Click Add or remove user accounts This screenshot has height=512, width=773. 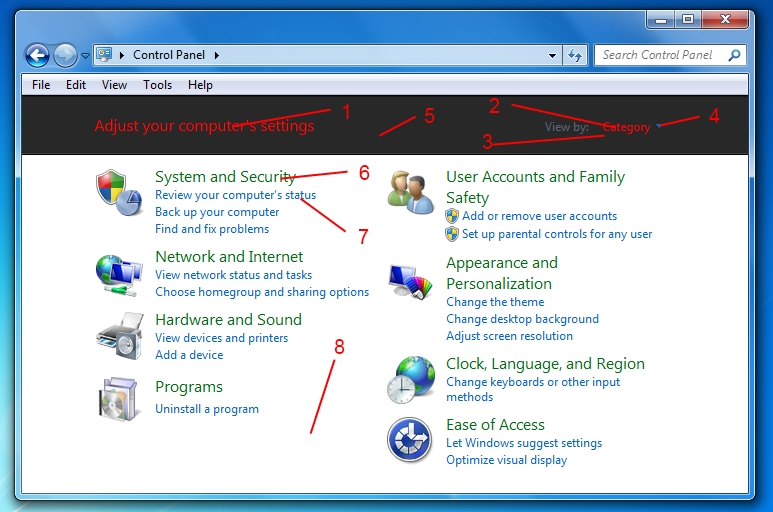[x=539, y=216]
